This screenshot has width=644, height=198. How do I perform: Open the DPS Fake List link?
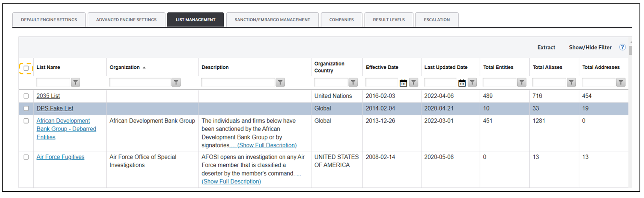point(55,108)
